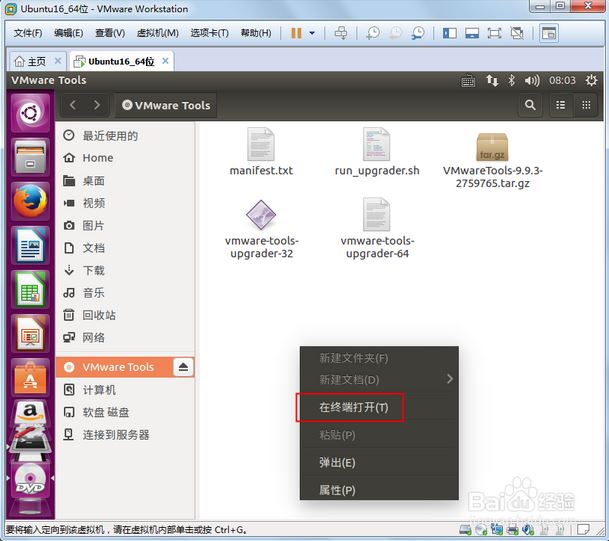Screen dimensions: 609x541
Task: Open the snapshot manager icon
Action: 418,33
